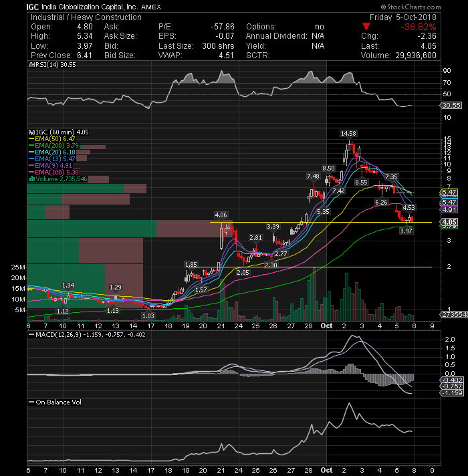The image size is (468, 476).
Task: Click the EMA(200) 3.79 legend entry
Action: point(53,146)
